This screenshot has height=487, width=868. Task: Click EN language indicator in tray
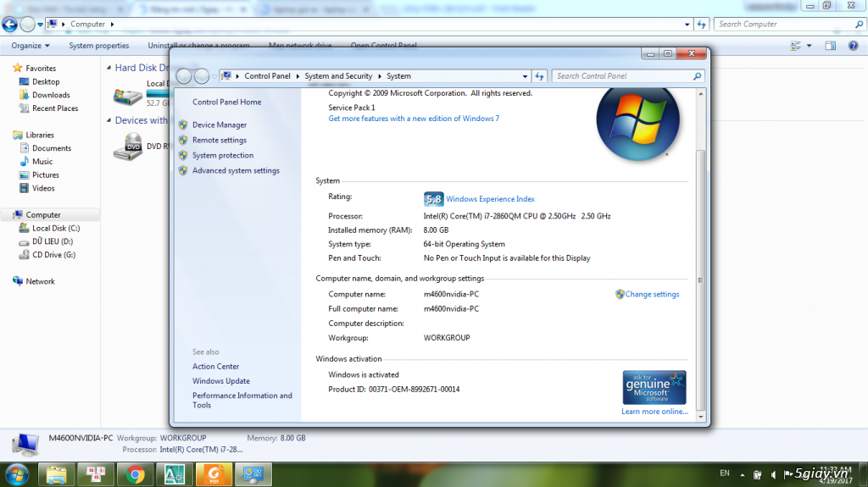[725, 473]
